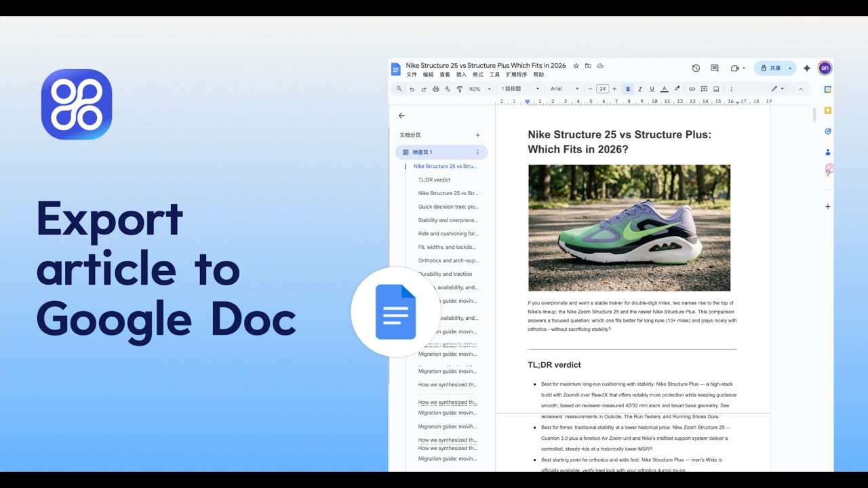This screenshot has height=488, width=868.
Task: Undo the last action
Action: [x=412, y=89]
